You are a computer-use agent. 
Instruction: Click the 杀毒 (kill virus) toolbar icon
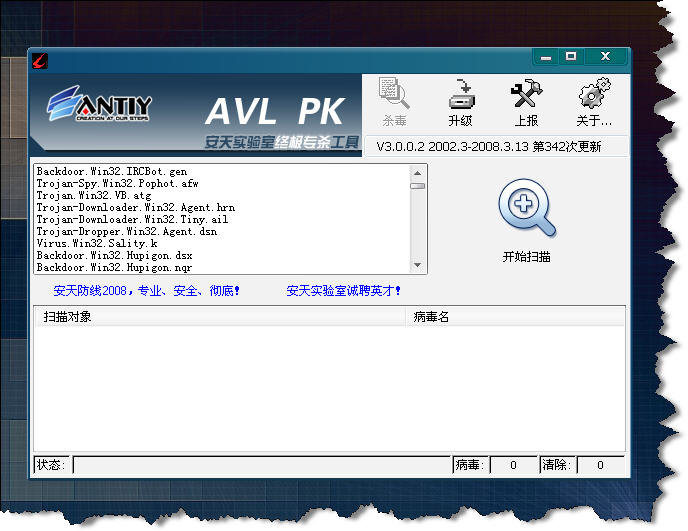click(x=394, y=102)
